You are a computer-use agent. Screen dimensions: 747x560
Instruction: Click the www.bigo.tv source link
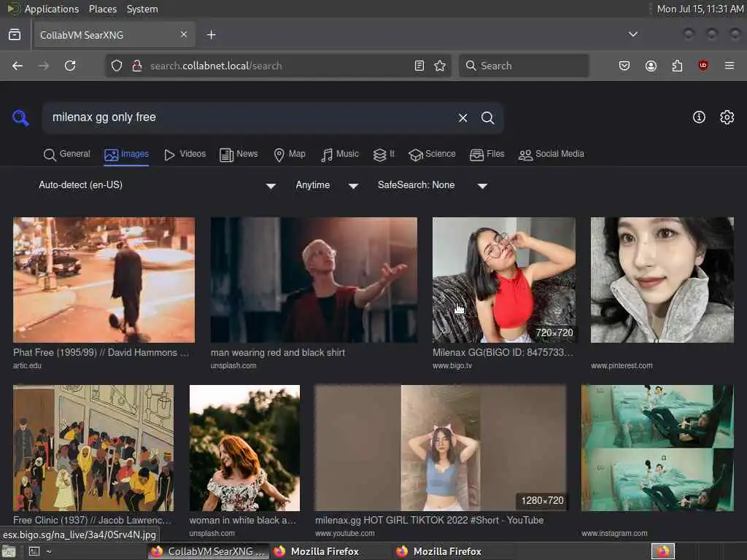pyautogui.click(x=452, y=366)
